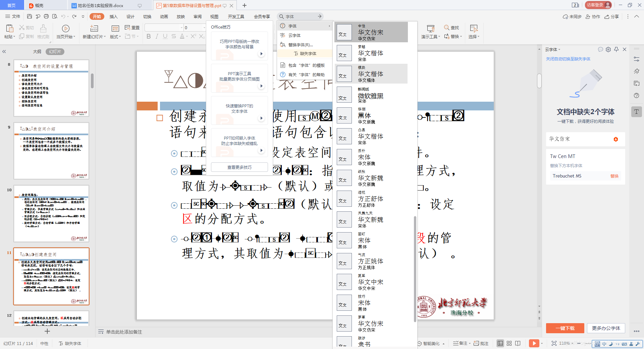Click the Share (分享) button
This screenshot has width=644, height=349.
coord(611,16)
